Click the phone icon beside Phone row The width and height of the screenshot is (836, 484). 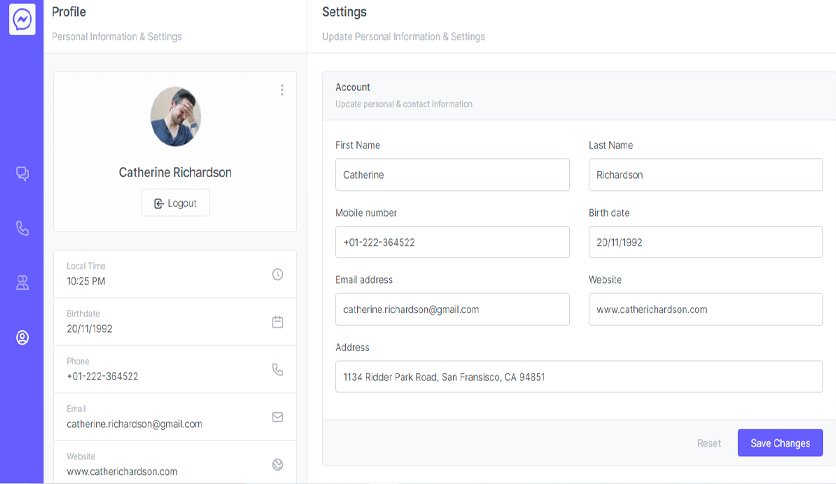point(277,369)
